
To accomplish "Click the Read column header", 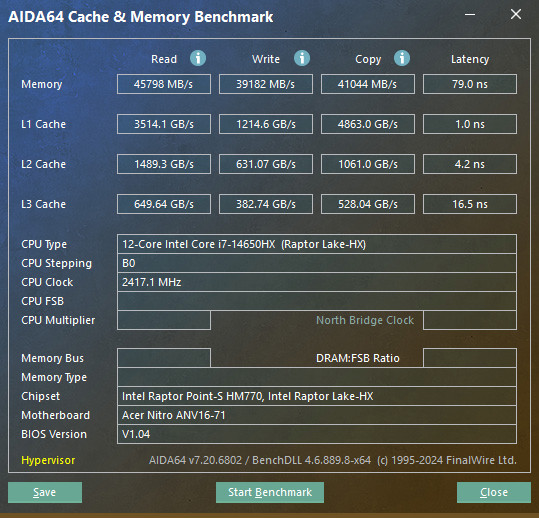I will (164, 59).
